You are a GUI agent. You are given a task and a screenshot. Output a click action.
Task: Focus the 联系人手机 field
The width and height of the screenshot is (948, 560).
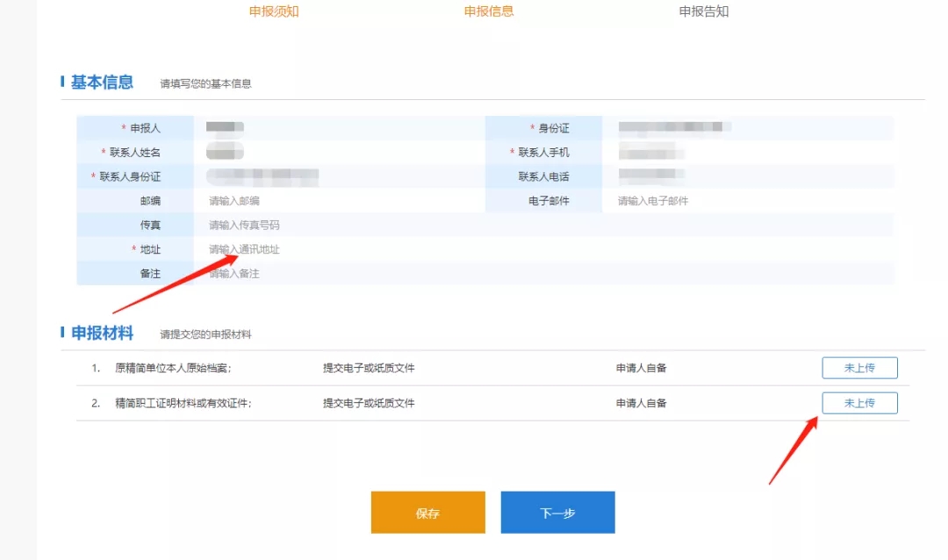click(x=748, y=152)
